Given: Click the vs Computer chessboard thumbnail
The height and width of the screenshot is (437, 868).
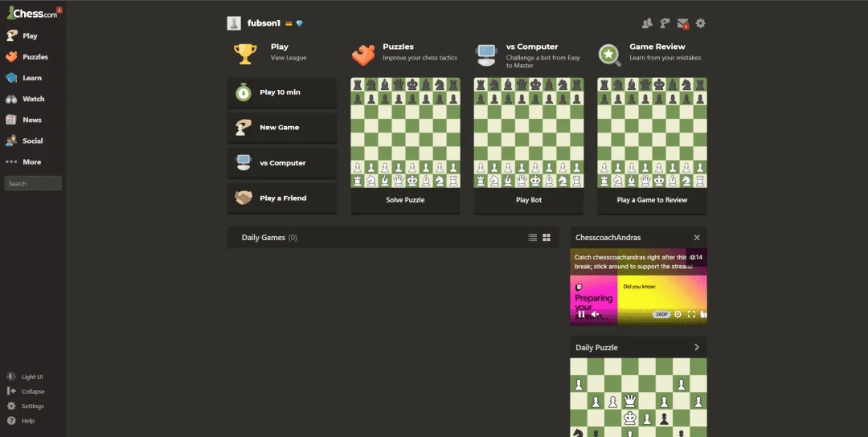Looking at the screenshot, I should pos(529,133).
